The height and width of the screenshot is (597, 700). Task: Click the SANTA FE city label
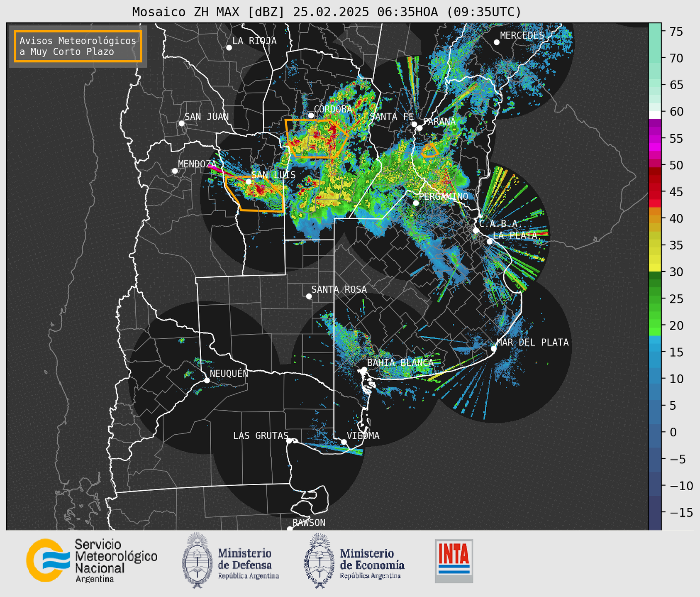pos(392,117)
